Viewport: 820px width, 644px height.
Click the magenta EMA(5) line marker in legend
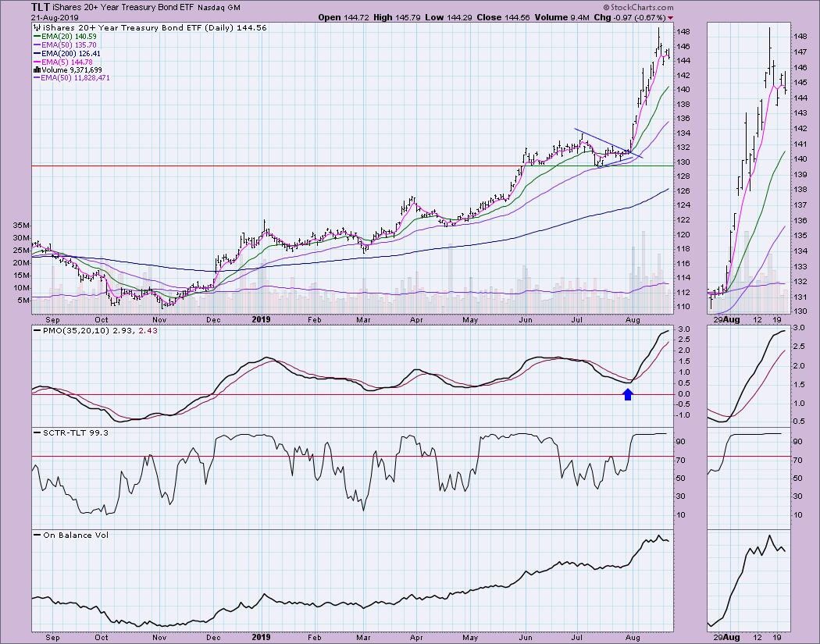click(x=37, y=61)
